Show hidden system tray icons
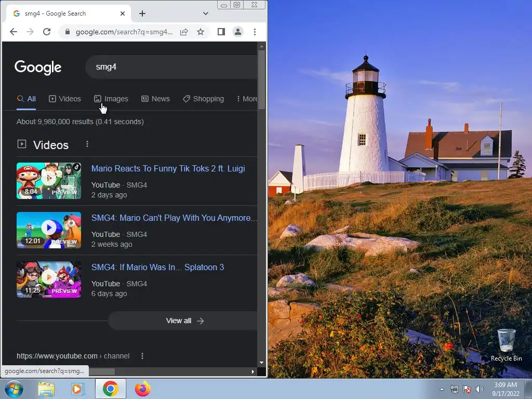 click(x=442, y=389)
